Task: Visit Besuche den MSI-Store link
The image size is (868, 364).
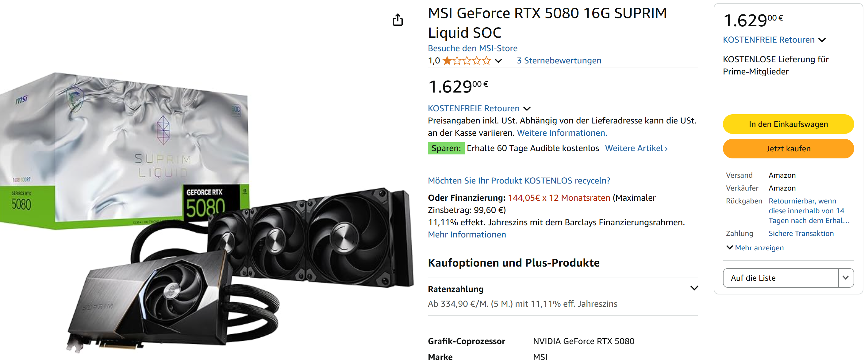Action: (x=472, y=48)
